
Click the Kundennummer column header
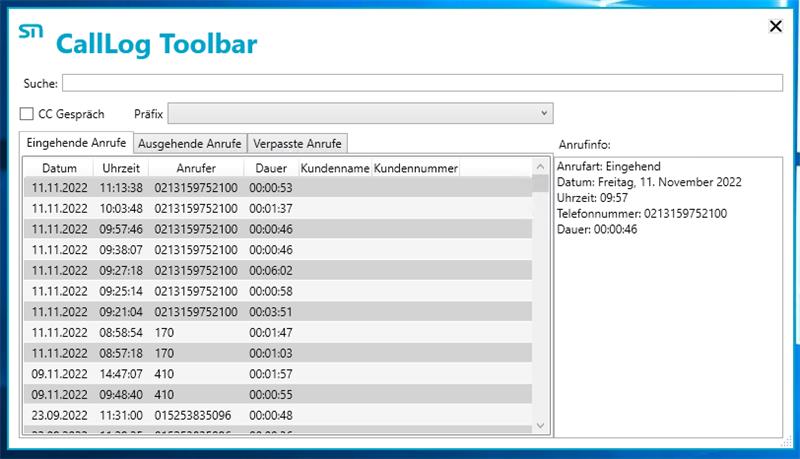[x=415, y=168]
